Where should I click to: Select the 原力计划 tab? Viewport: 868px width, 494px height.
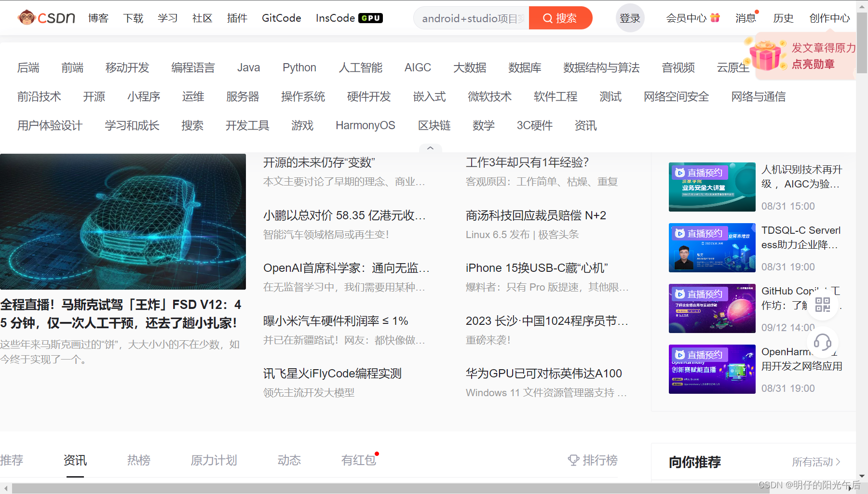[x=214, y=460]
